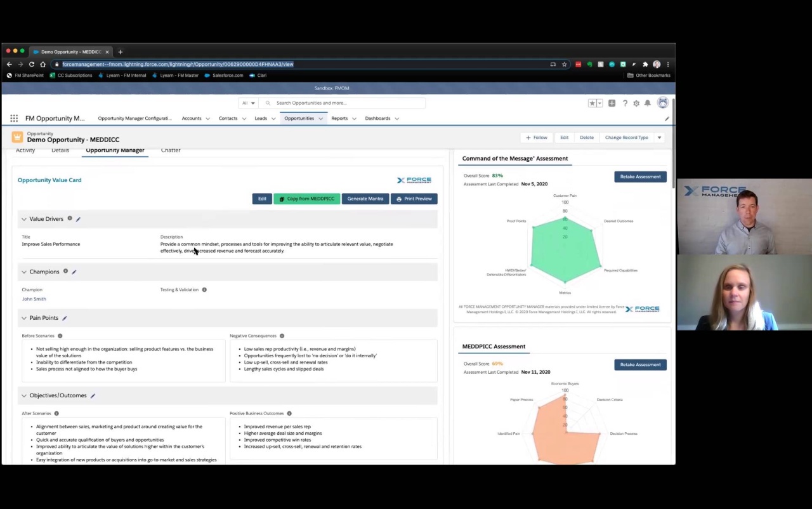Screen dimensions: 812x509
Task: Open the Opportunities nav tab
Action: (299, 118)
